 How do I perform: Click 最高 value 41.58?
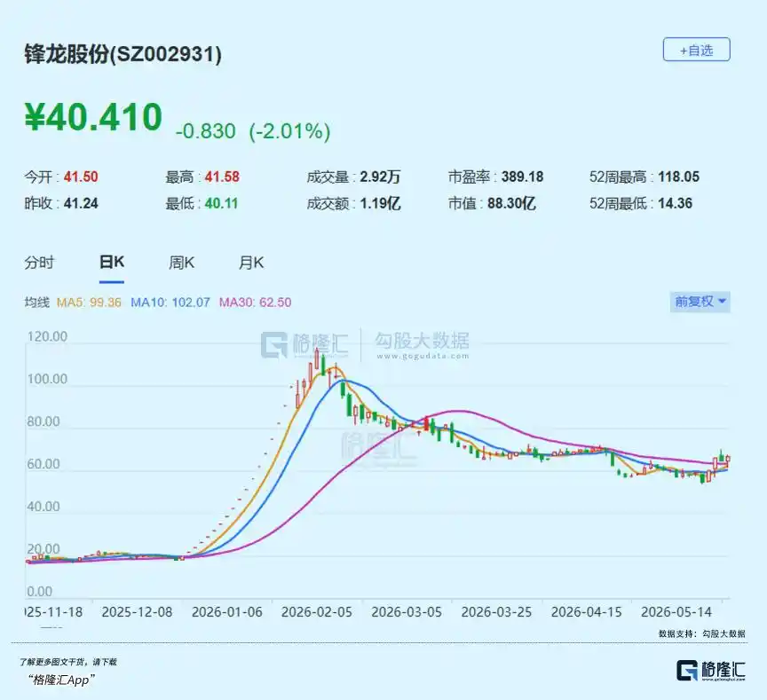[222, 177]
